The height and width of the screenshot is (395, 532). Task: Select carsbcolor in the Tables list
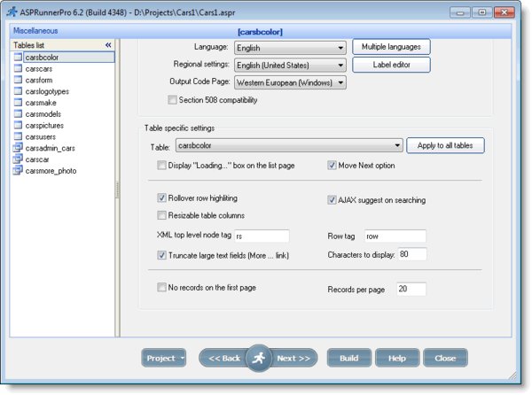69,58
